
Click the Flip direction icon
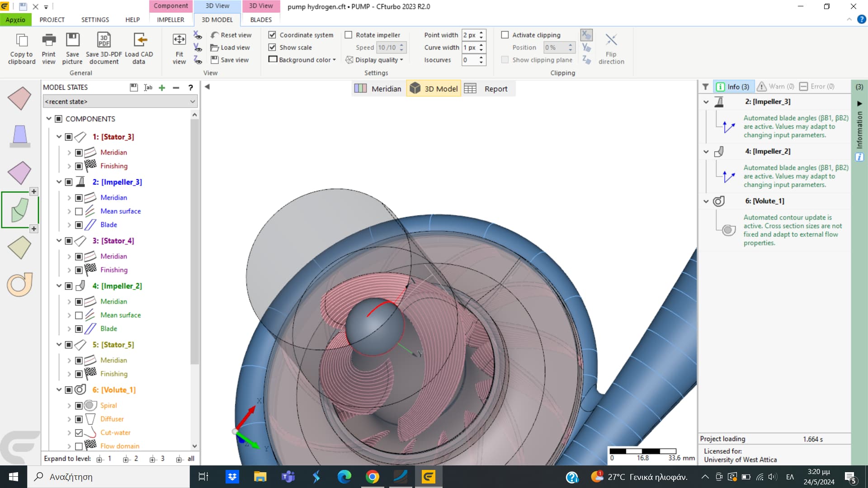coord(611,40)
